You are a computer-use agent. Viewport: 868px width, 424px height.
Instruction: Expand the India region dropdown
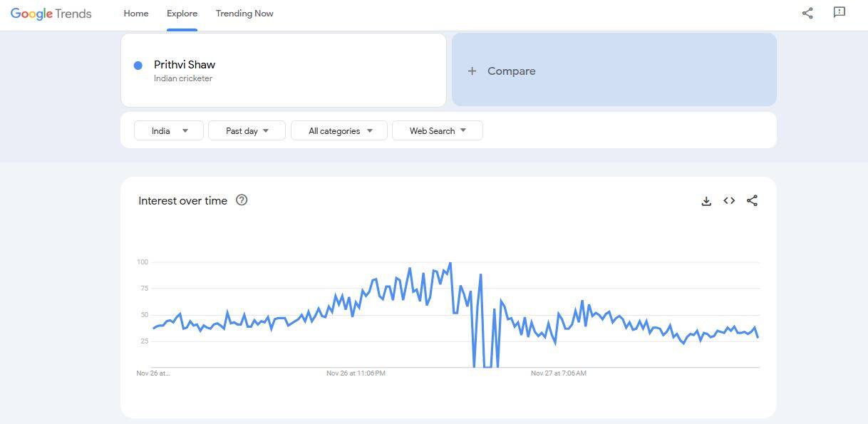point(169,130)
